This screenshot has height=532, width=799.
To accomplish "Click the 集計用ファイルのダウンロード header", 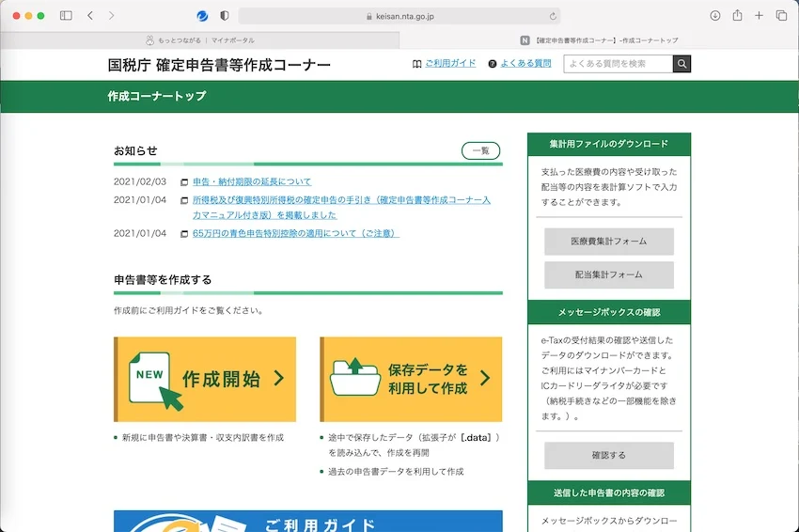I will coord(609,144).
